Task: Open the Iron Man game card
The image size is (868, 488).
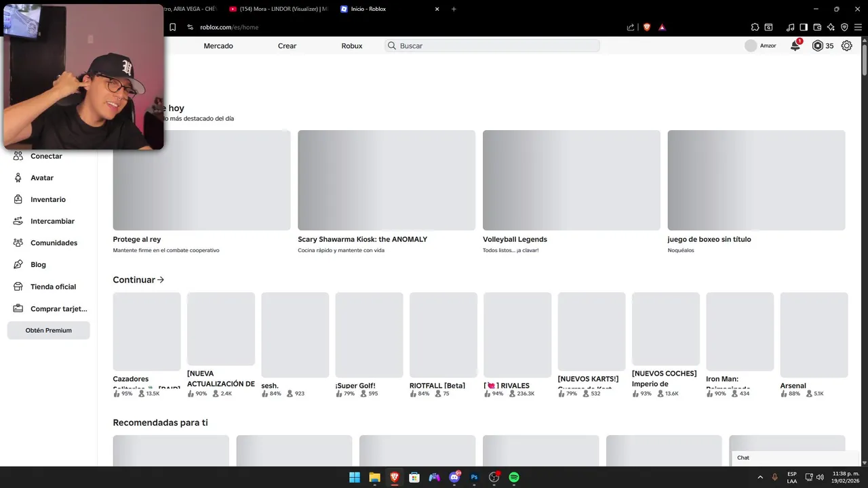Action: [740, 344]
